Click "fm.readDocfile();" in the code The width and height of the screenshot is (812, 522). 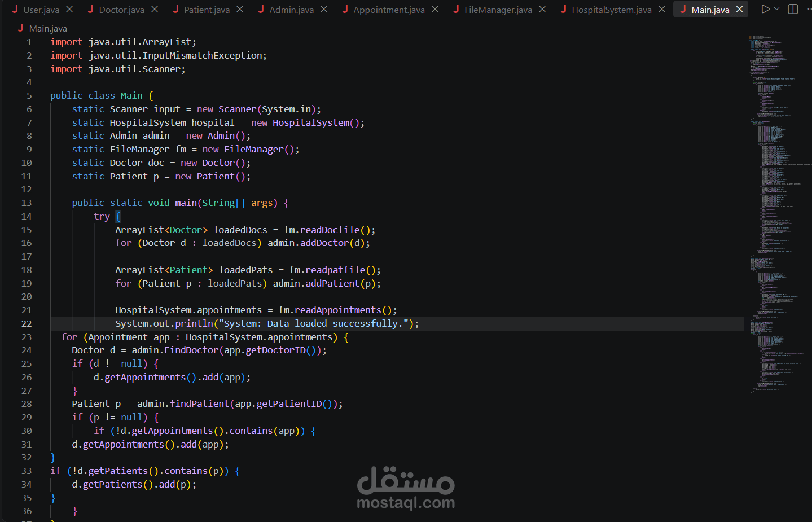coord(330,230)
